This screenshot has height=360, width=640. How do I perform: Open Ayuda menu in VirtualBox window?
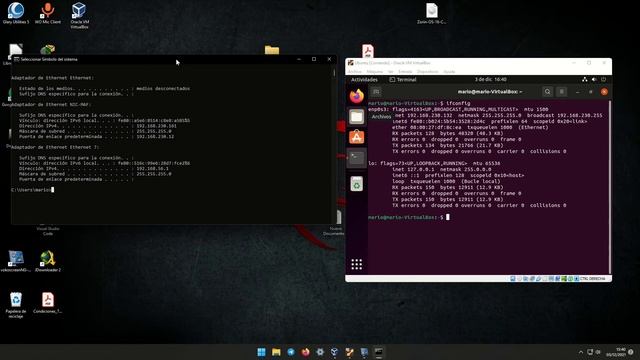pos(449,72)
